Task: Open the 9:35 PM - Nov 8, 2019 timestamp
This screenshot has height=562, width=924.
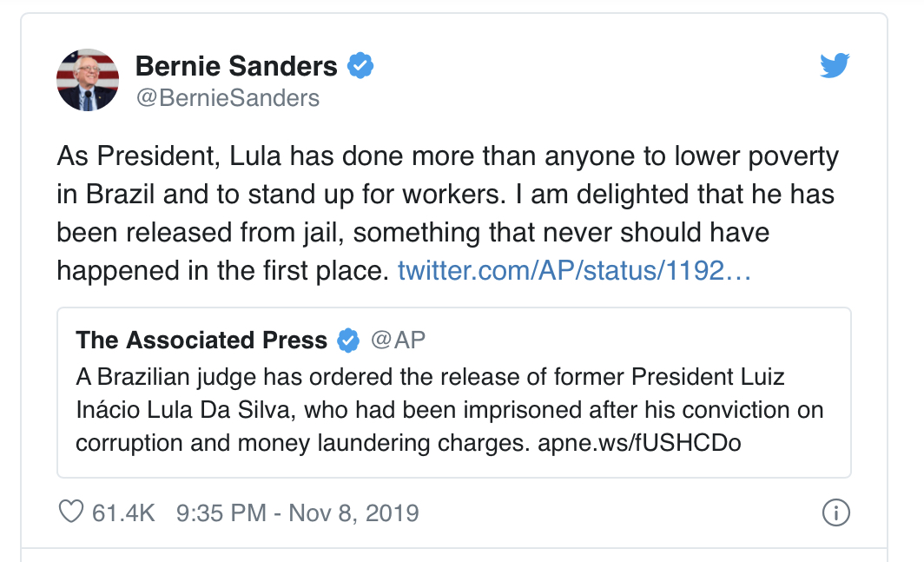Action: tap(297, 512)
